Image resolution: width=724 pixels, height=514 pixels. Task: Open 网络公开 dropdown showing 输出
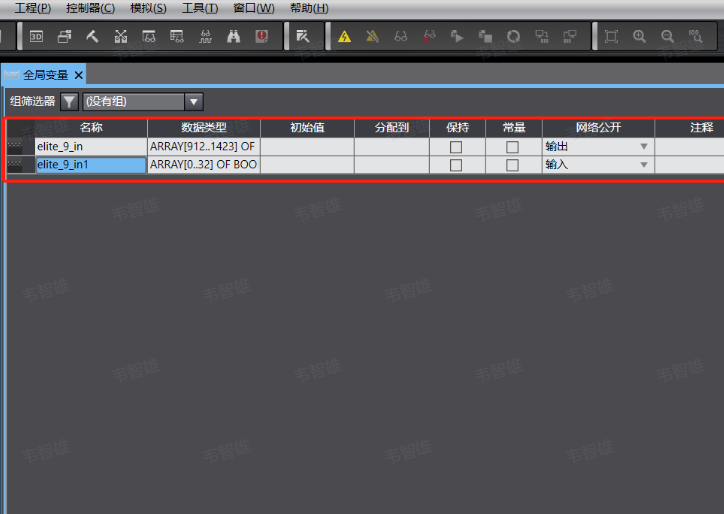(598, 147)
